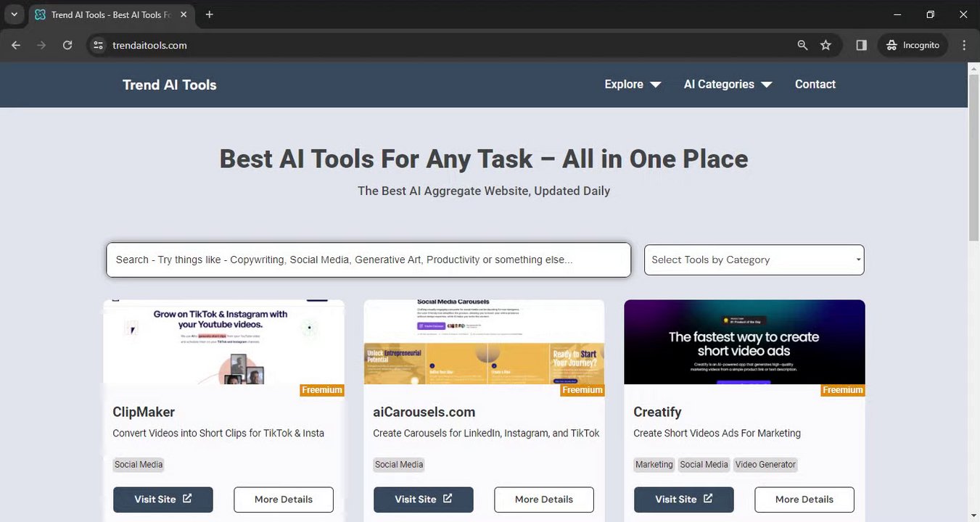Expand the Explore menu
Image resolution: width=980 pixels, height=522 pixels.
[633, 84]
